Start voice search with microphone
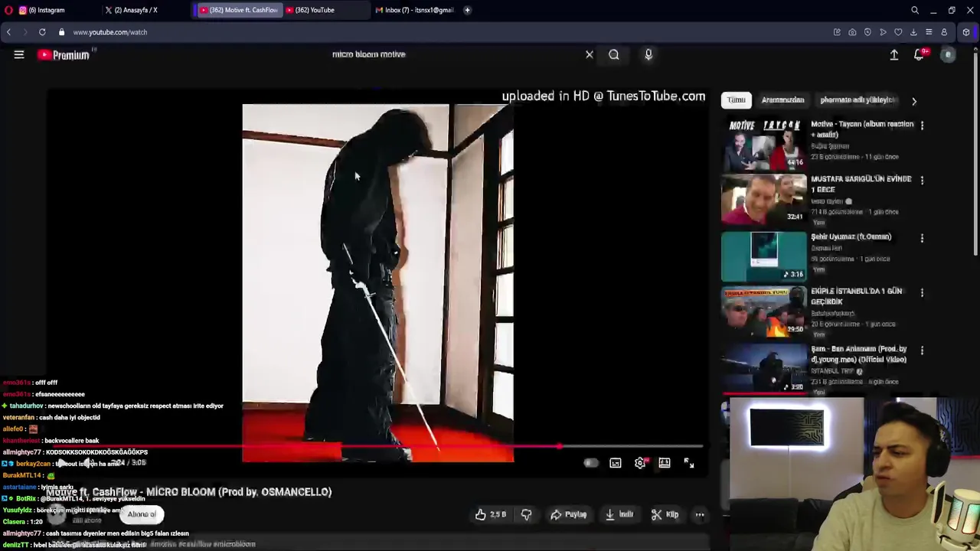The width and height of the screenshot is (980, 551). click(x=648, y=54)
